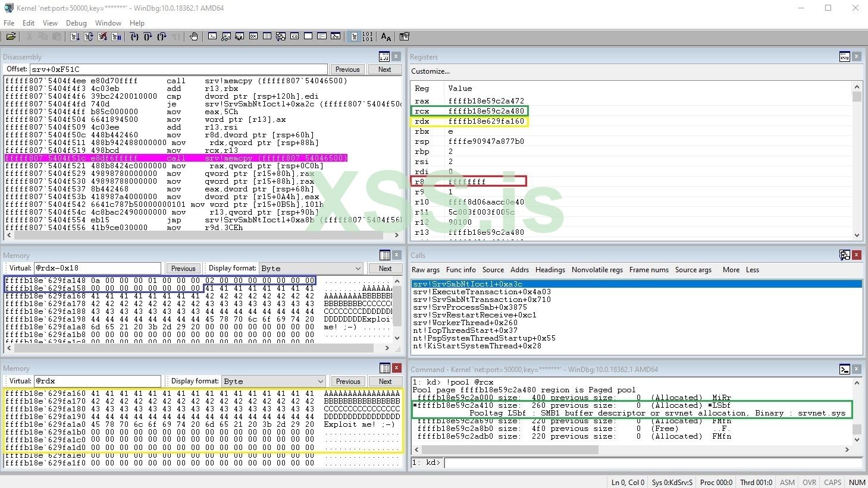Select the Break (hand) toolbar icon
Viewport: 868px width, 488px height.
click(194, 36)
